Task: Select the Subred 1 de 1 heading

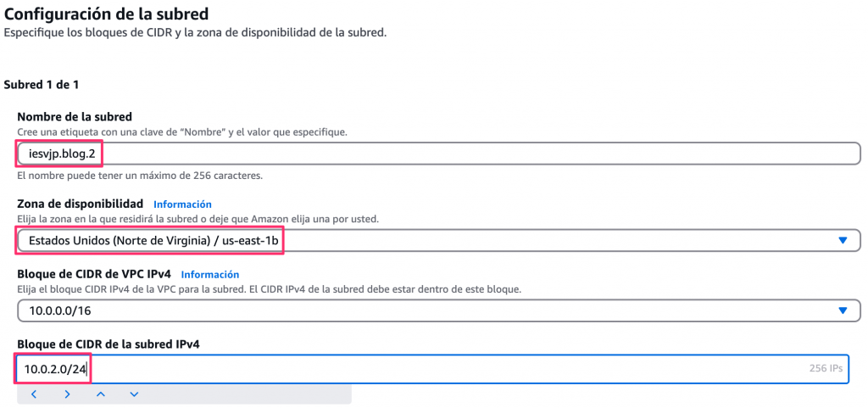Action: (x=42, y=85)
